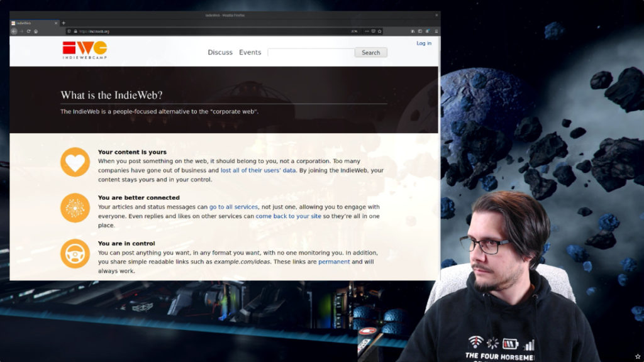Bookmark this page with the star

[379, 31]
